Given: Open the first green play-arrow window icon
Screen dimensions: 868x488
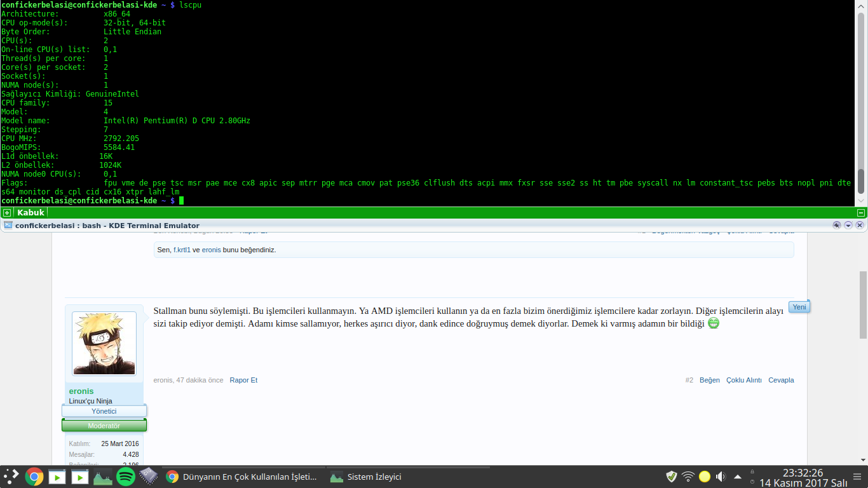Looking at the screenshot, I should click(x=57, y=477).
